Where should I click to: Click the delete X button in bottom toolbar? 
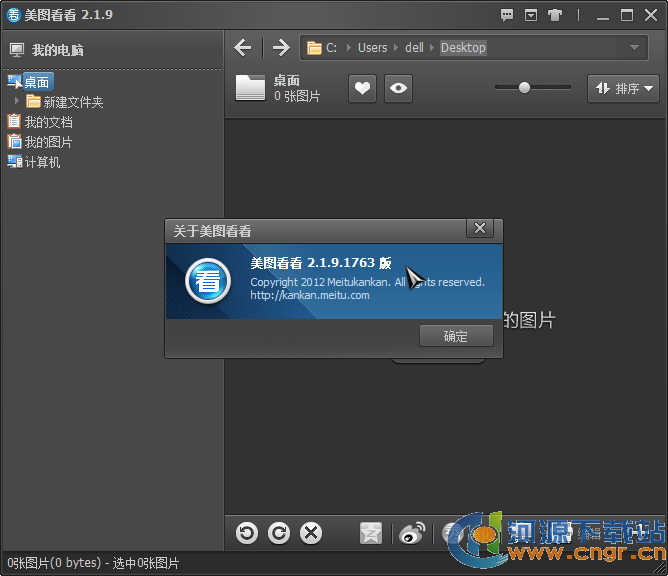tap(311, 533)
